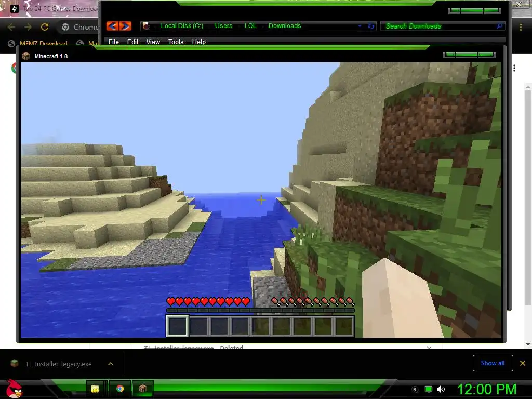Click the Minecraft 1.8 window title icon
The height and width of the screenshot is (399, 532).
click(26, 56)
